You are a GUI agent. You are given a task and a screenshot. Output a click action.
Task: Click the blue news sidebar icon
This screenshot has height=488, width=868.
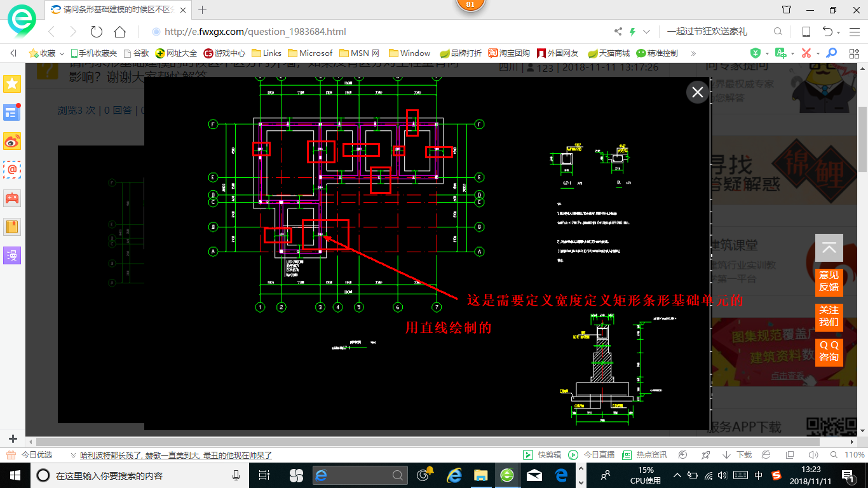(12, 112)
